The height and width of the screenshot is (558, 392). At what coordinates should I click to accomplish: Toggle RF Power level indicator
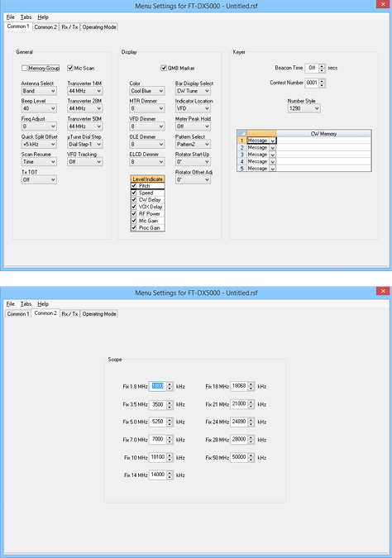click(134, 214)
